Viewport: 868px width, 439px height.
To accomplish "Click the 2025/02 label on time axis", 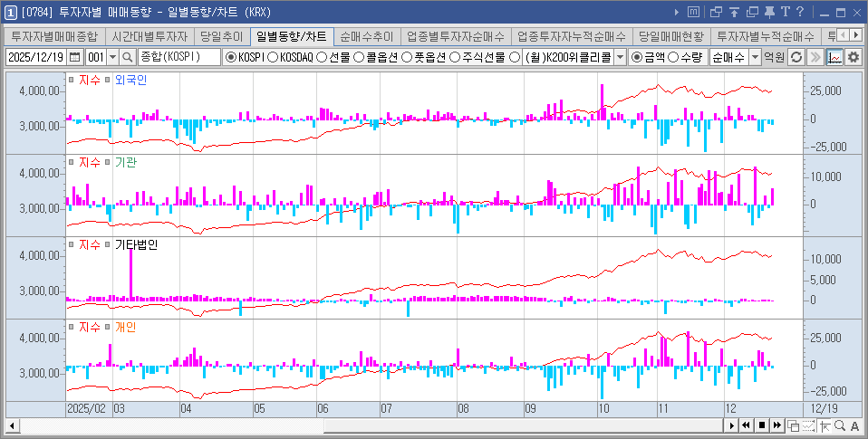I will [86, 408].
